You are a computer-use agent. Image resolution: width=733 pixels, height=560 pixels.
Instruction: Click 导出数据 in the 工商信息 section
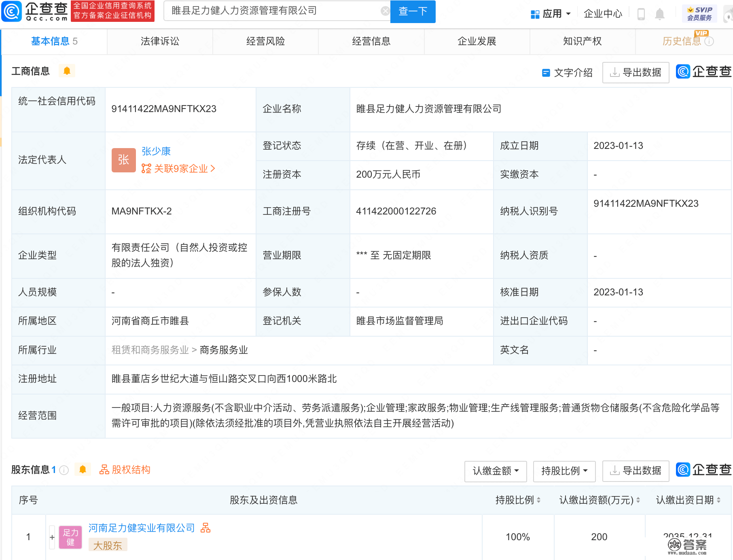[636, 73]
